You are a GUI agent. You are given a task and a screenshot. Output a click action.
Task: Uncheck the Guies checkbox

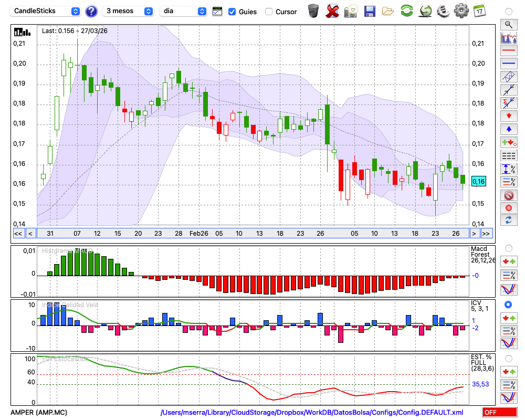point(232,12)
